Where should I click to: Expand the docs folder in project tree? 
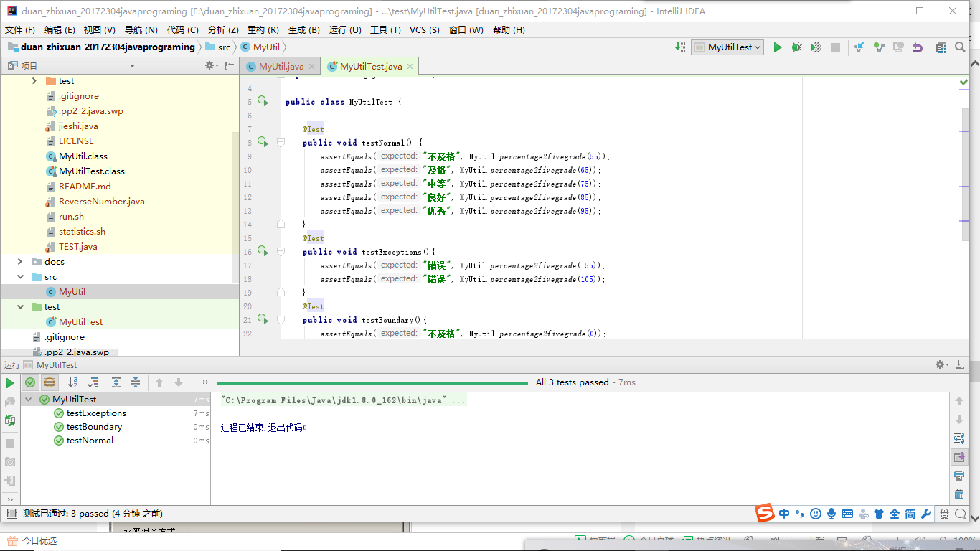tap(20, 262)
